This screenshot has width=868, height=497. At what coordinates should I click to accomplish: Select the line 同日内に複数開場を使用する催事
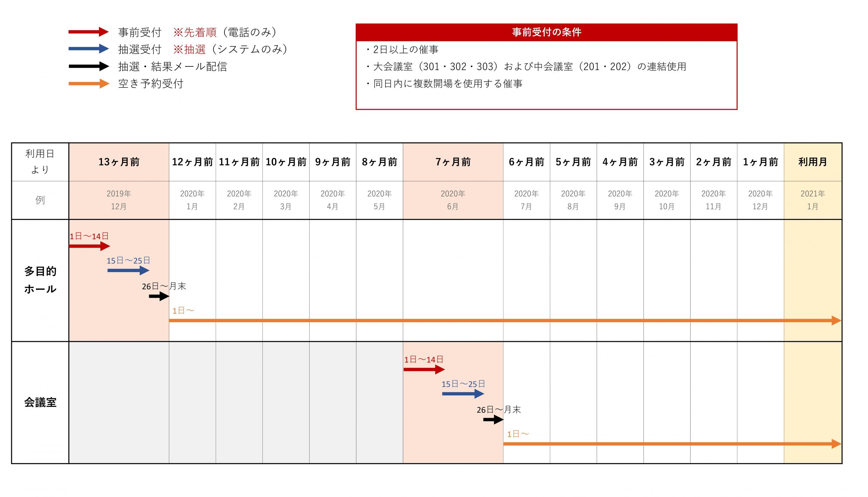tap(448, 84)
